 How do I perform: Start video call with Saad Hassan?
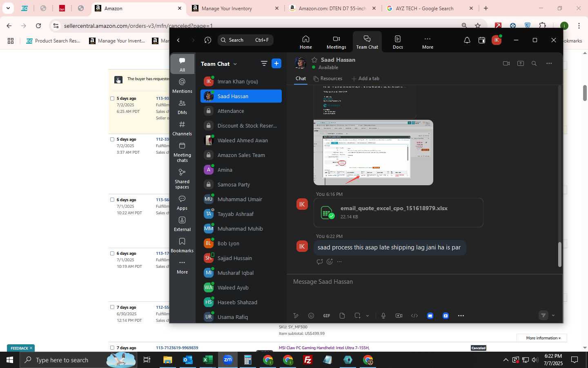506,63
